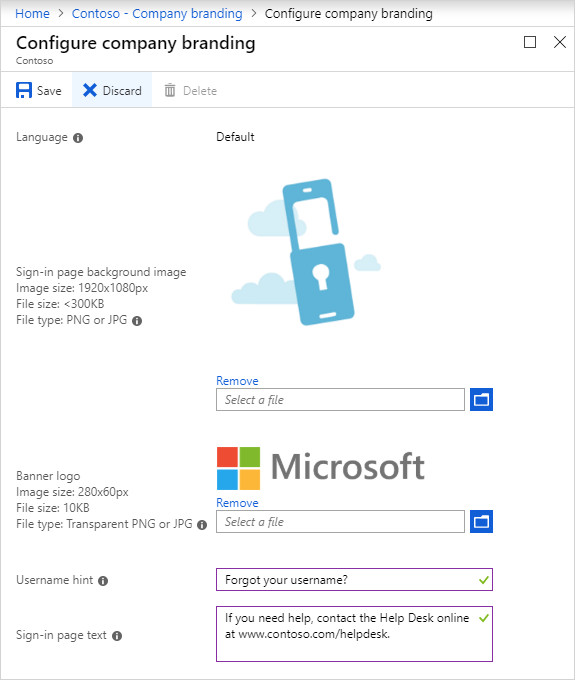Click info icon beside Sign-in page text

coord(117,636)
